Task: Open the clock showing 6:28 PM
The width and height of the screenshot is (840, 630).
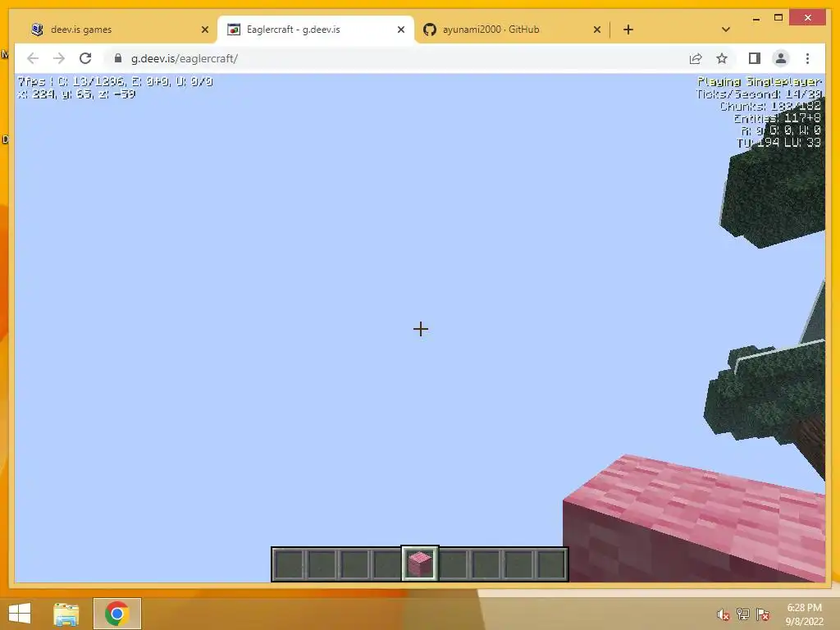Action: [804, 614]
